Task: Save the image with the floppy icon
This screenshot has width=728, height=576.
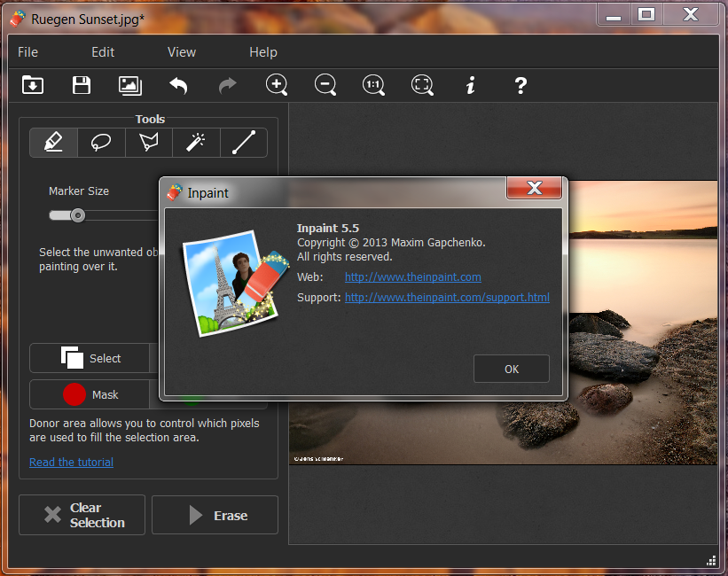Action: [x=82, y=85]
